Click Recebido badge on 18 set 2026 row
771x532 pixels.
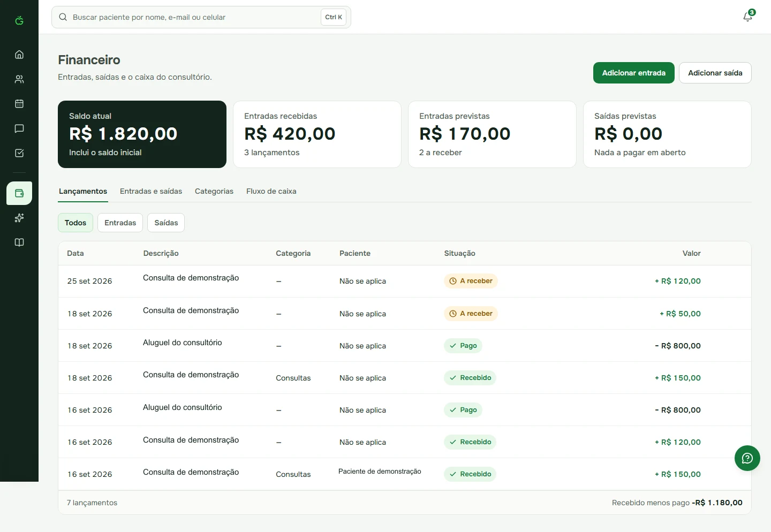[x=470, y=378]
